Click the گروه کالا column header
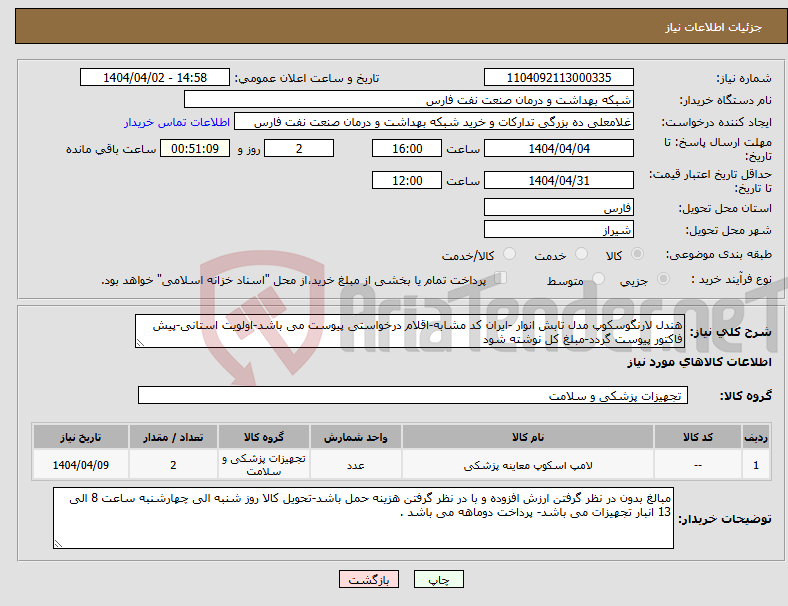The image size is (788, 606). pos(264,437)
